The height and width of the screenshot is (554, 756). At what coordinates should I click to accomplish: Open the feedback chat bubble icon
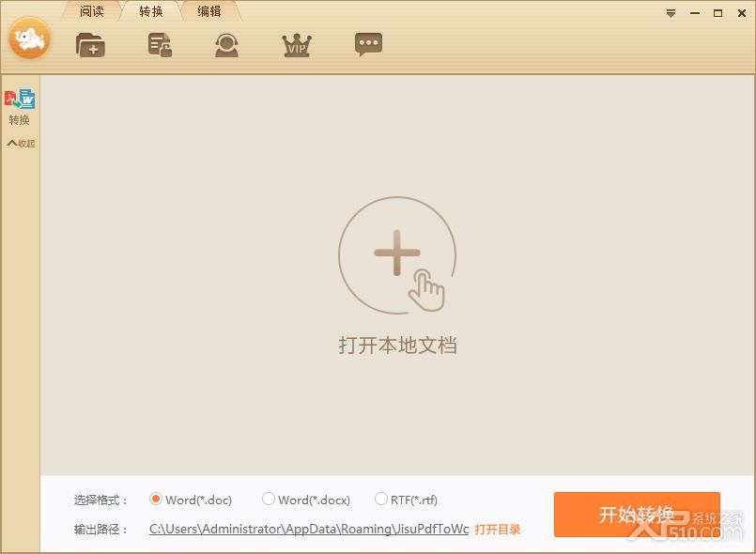click(368, 44)
